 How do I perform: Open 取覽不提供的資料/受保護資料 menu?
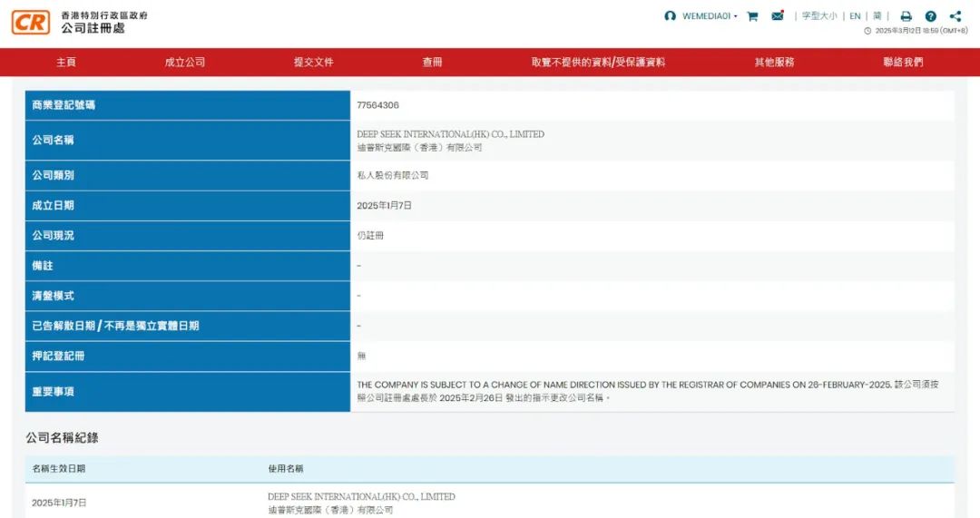(598, 62)
